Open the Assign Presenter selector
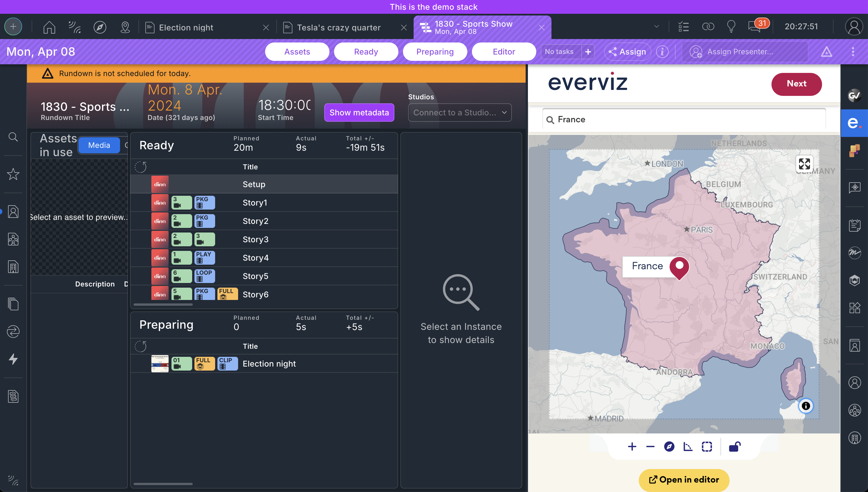Screen dimensions: 868x492 [745, 52]
